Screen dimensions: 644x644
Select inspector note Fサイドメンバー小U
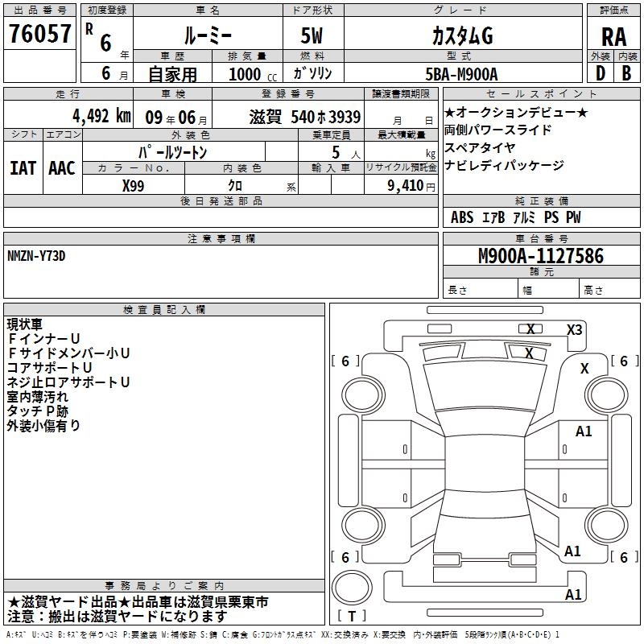click(68, 353)
